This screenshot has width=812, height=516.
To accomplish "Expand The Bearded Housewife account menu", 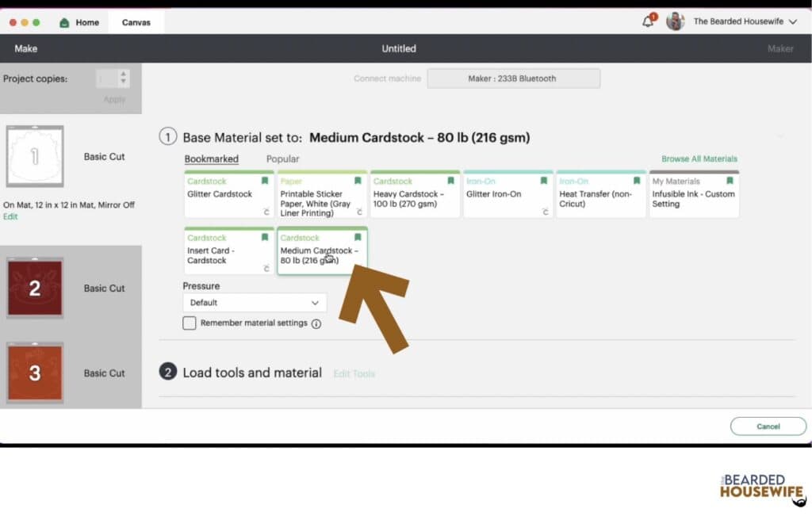I will tap(792, 22).
